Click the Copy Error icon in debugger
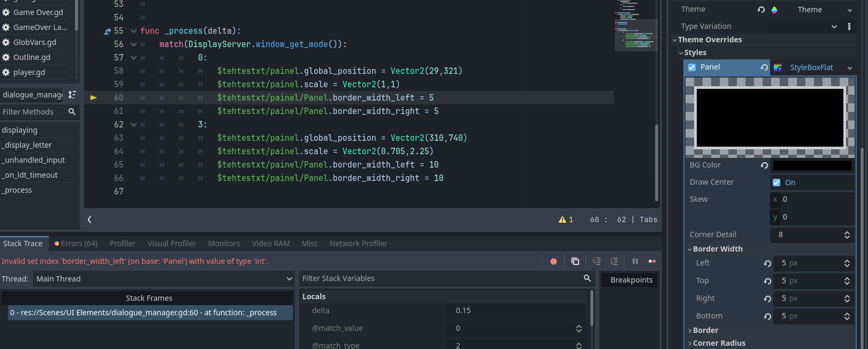The width and height of the screenshot is (868, 349). [x=575, y=261]
